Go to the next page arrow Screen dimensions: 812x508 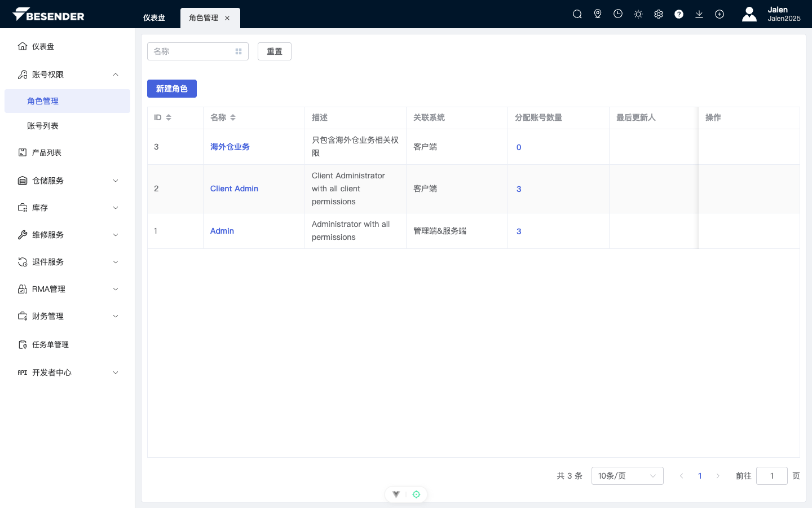[718, 476]
